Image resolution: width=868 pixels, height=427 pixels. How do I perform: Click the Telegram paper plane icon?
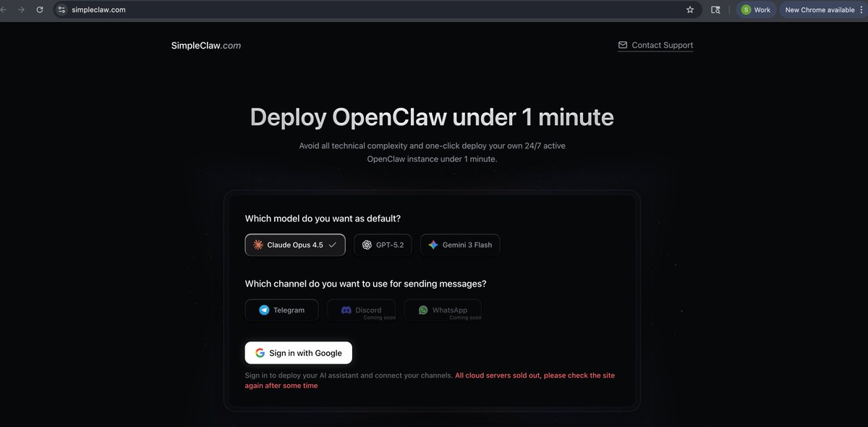(x=263, y=310)
